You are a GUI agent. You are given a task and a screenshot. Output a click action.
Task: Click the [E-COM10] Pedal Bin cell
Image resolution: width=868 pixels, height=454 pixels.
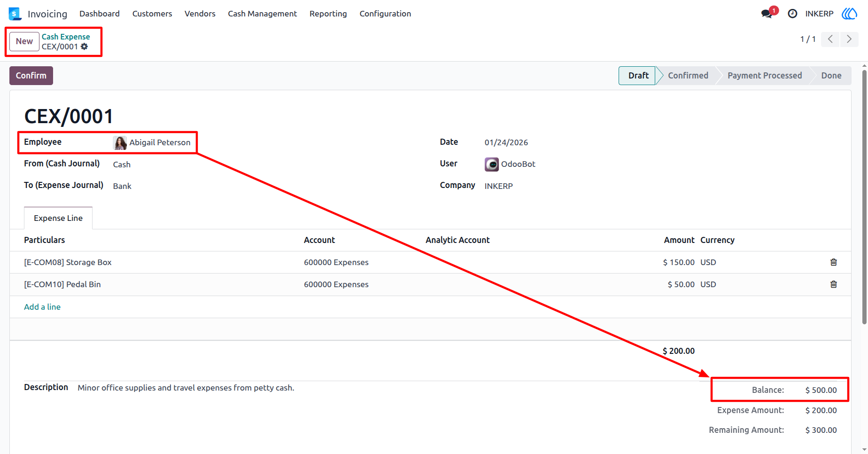tap(62, 284)
